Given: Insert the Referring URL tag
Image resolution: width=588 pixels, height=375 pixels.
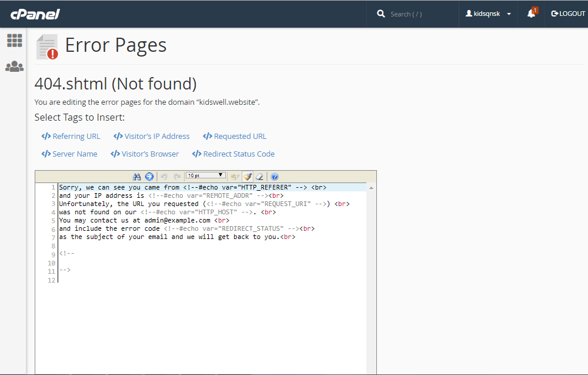Looking at the screenshot, I should (71, 136).
